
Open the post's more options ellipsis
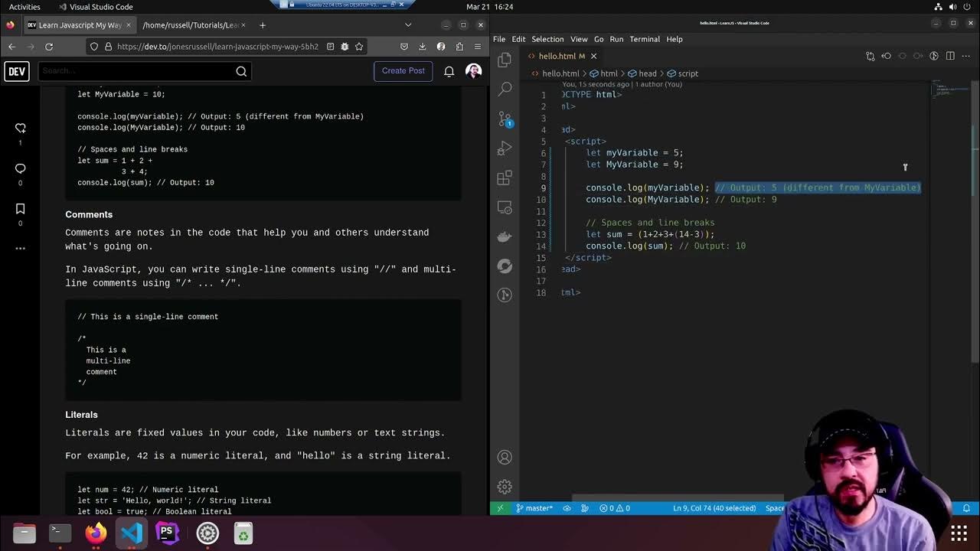click(21, 248)
